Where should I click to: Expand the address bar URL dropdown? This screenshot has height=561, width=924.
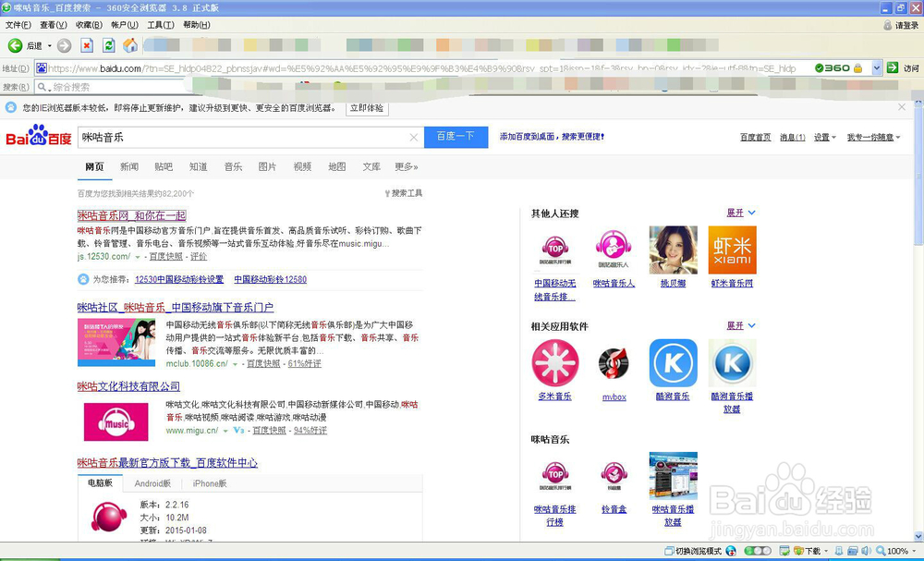(876, 68)
